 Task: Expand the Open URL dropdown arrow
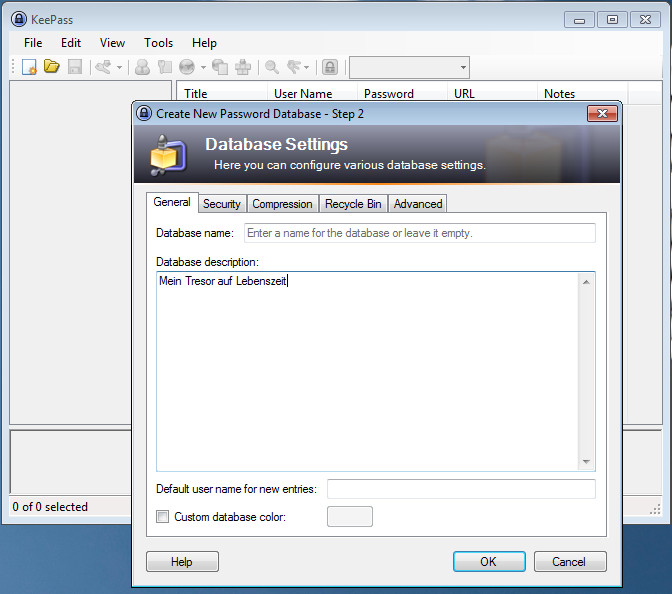[203, 67]
